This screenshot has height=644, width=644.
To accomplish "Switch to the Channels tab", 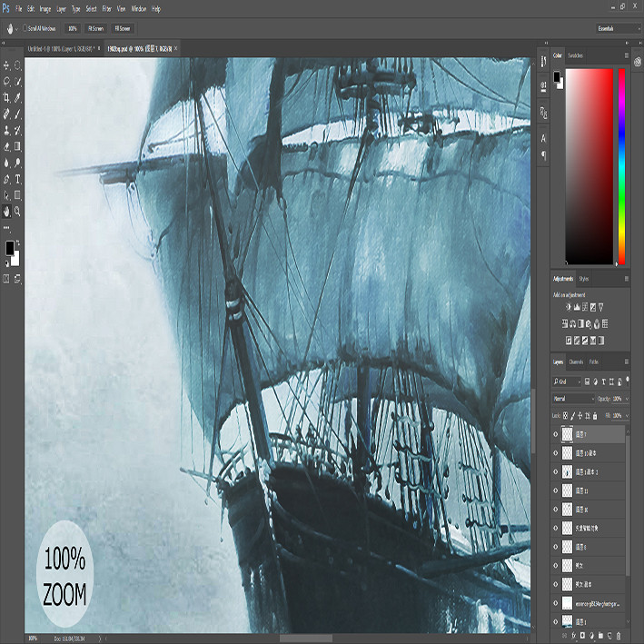I will coord(576,362).
